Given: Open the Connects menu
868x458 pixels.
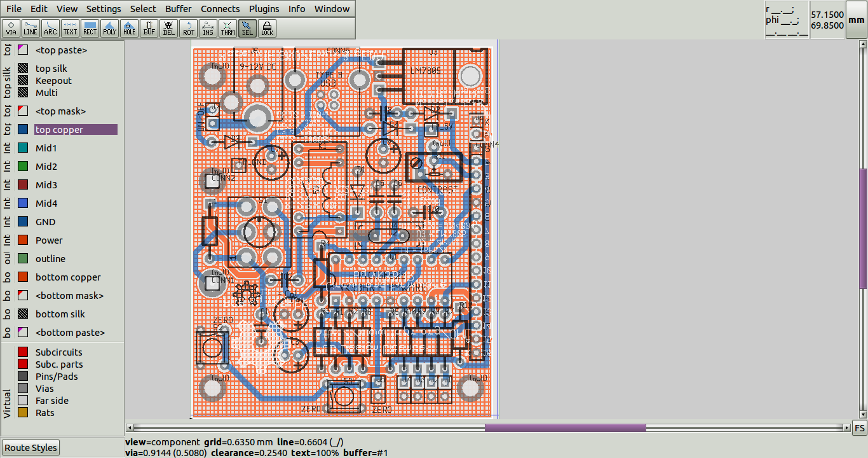Looking at the screenshot, I should (x=220, y=8).
